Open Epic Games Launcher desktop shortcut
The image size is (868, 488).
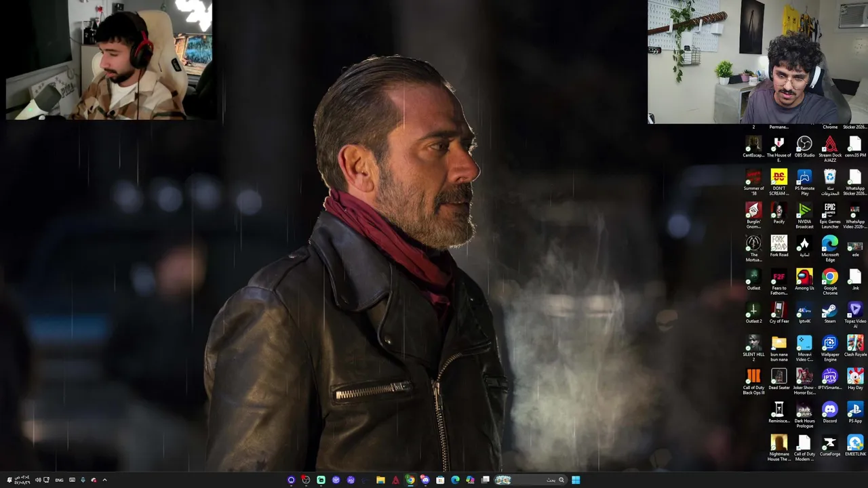tap(830, 216)
